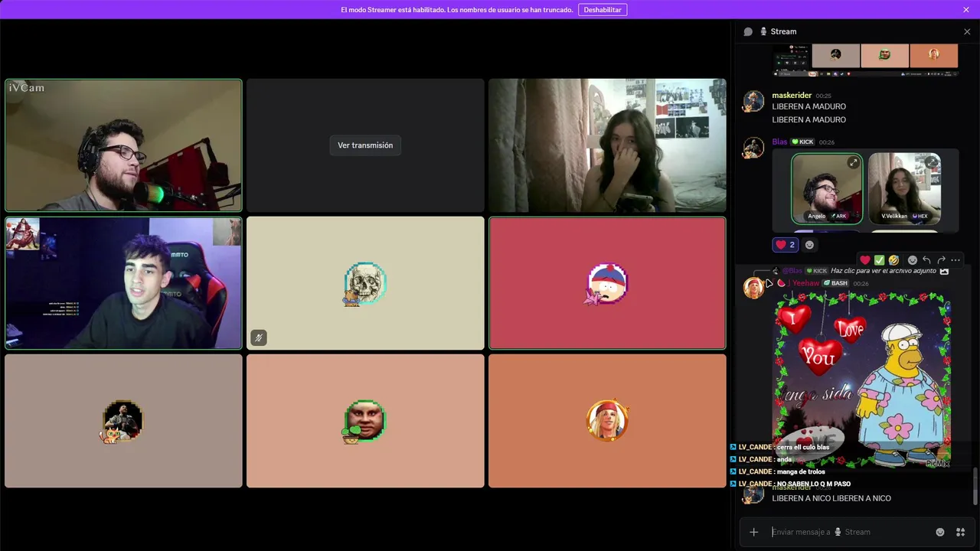
Task: Add heart reaction from message hover toolbar
Action: [865, 260]
